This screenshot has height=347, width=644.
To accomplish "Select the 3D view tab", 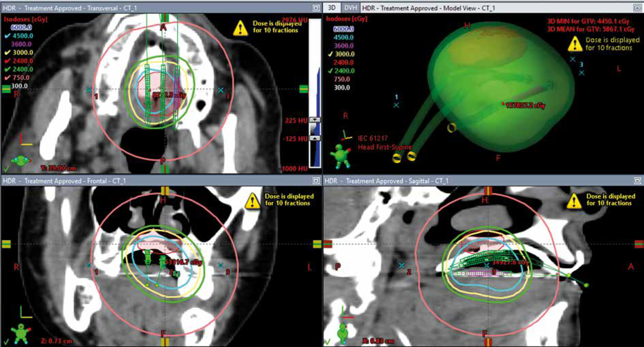I will coord(331,7).
